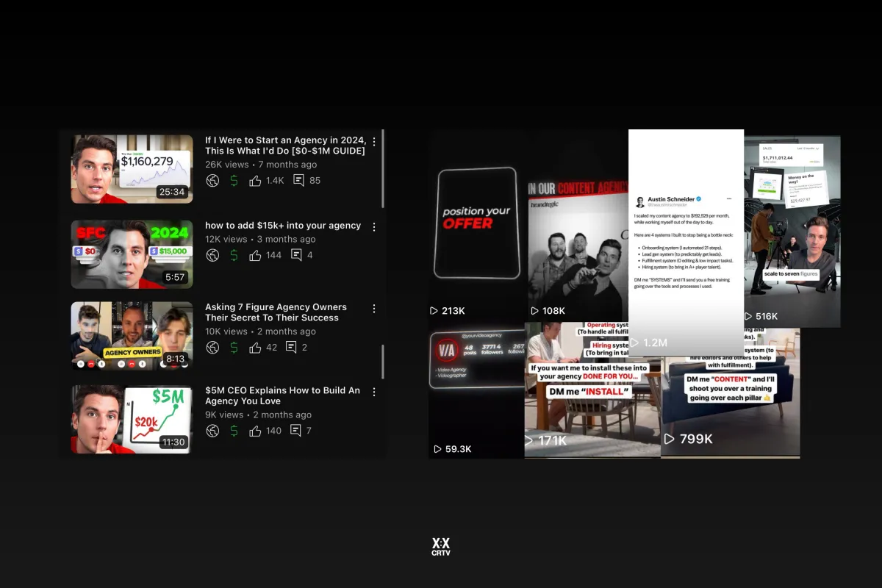Open the position your OFFER reel

point(478,224)
